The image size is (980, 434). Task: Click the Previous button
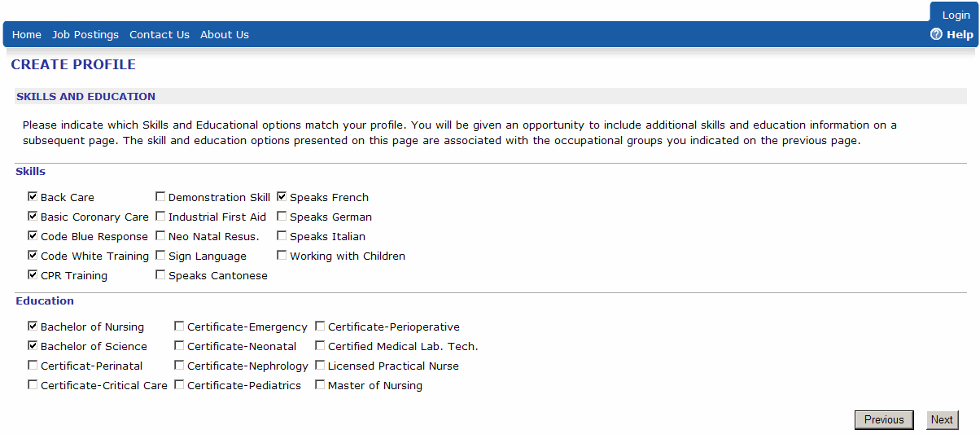point(884,420)
